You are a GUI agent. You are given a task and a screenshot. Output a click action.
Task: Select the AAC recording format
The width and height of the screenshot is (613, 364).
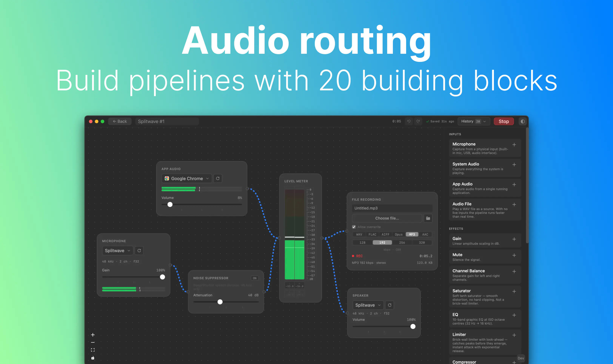[425, 234]
